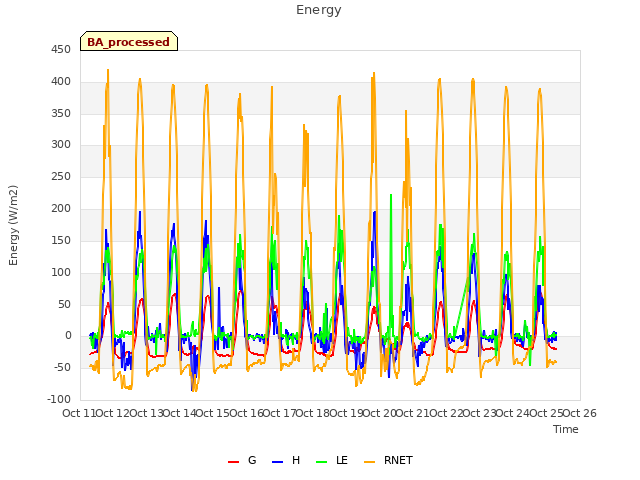The width and height of the screenshot is (640, 480).
Task: Click the Oct 25 x-axis tick
Action: 546,413
